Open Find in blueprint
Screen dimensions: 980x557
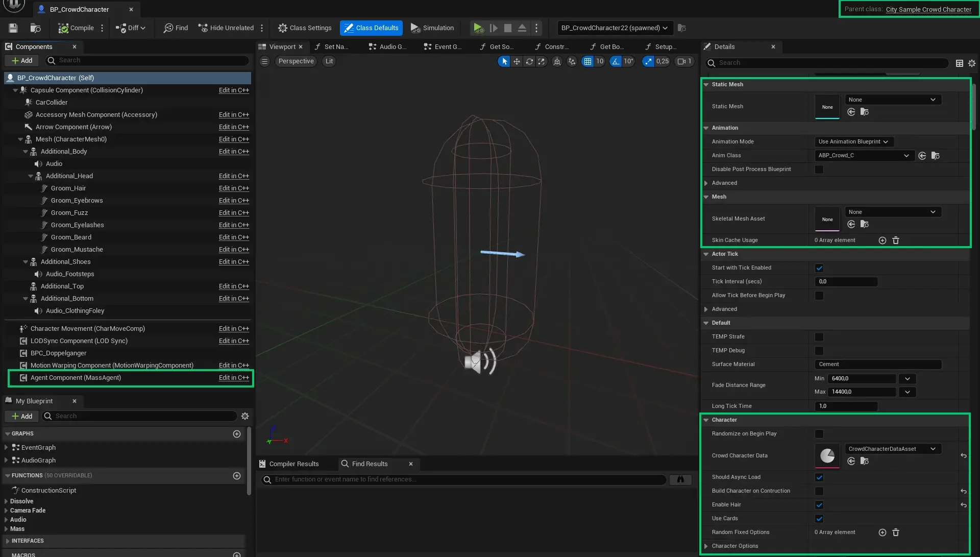(x=176, y=28)
